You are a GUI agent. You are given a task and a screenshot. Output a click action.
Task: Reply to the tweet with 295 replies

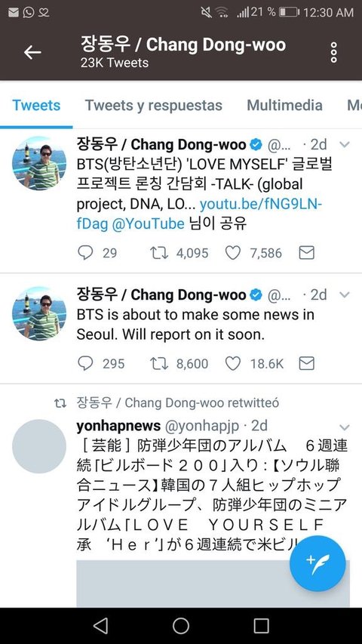85,363
